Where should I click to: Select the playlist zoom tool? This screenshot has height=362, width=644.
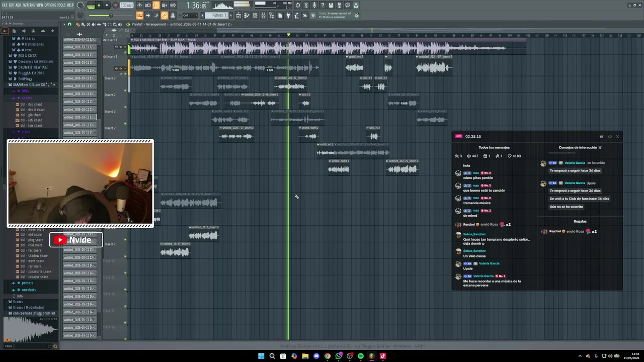tap(115, 24)
